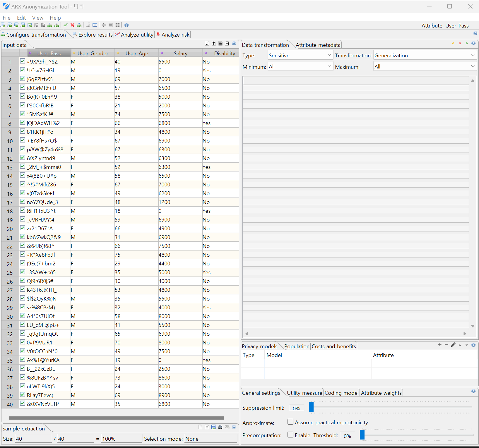Toggle checkbox for row 13 _2M_+$mma0

click(23, 167)
